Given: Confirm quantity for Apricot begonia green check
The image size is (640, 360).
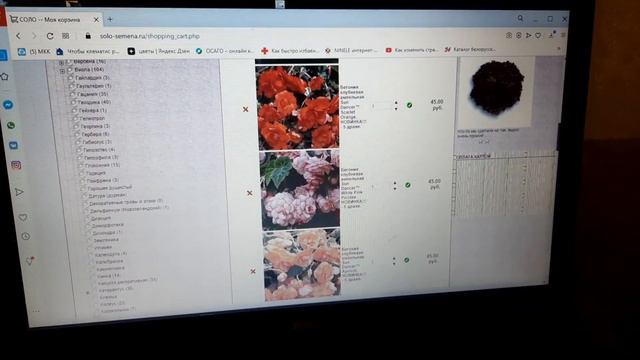Looking at the screenshot, I should (x=407, y=260).
